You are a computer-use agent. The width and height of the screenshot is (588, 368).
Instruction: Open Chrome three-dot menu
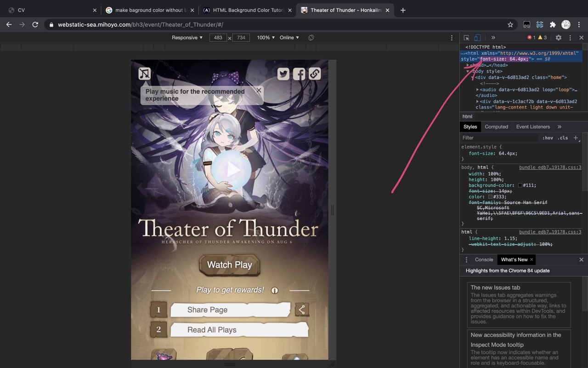point(579,24)
